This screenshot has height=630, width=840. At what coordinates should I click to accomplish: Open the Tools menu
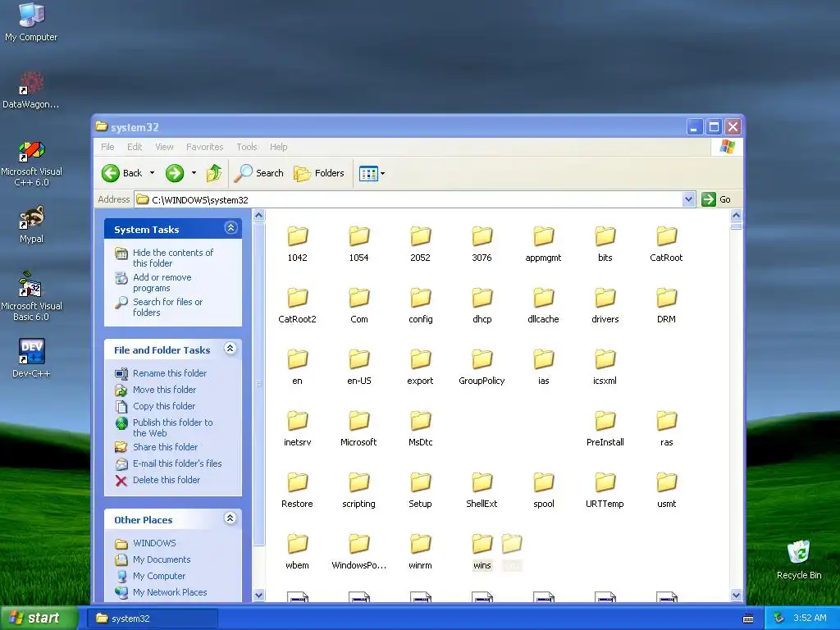247,147
